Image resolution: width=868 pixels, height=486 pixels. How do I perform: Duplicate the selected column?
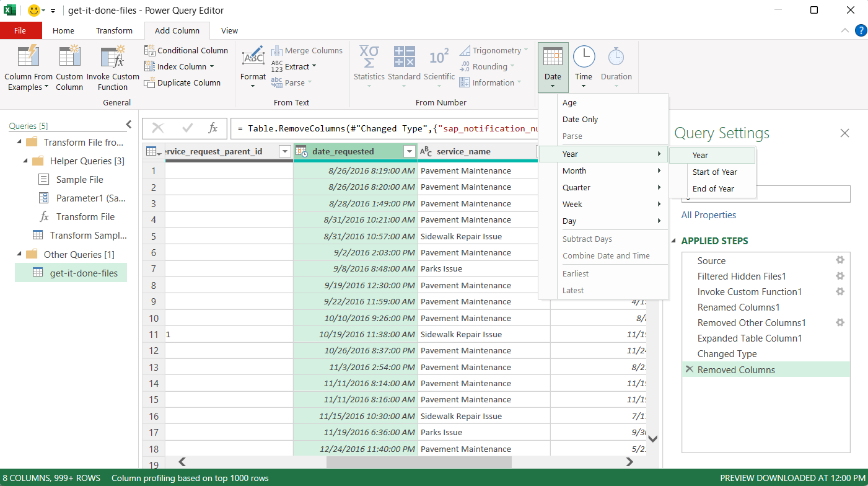tap(183, 82)
